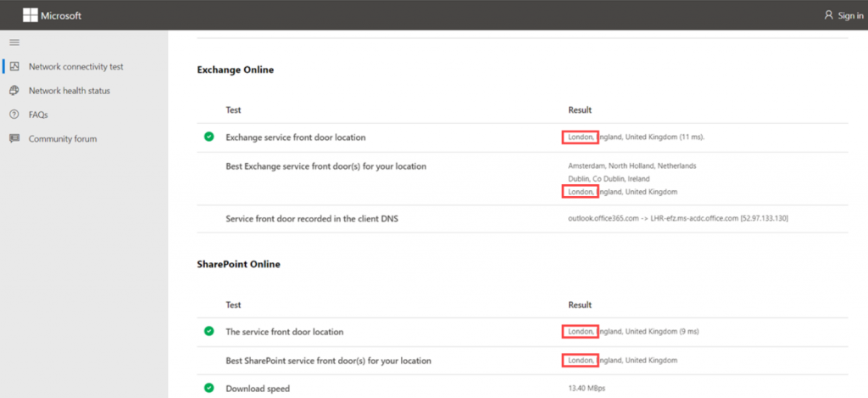The width and height of the screenshot is (868, 398).
Task: Click the Microsoft logo in the header
Action: (x=52, y=15)
